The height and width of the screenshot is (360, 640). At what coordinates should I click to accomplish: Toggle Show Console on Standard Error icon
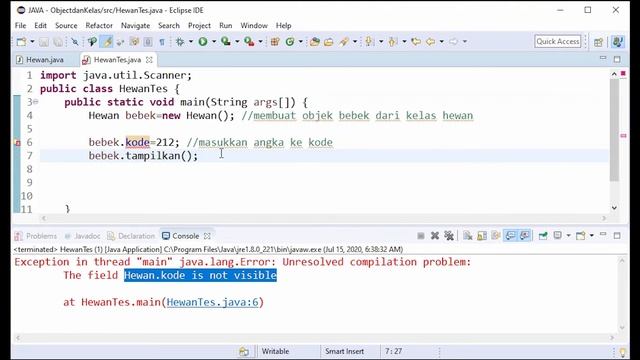[x=525, y=236]
